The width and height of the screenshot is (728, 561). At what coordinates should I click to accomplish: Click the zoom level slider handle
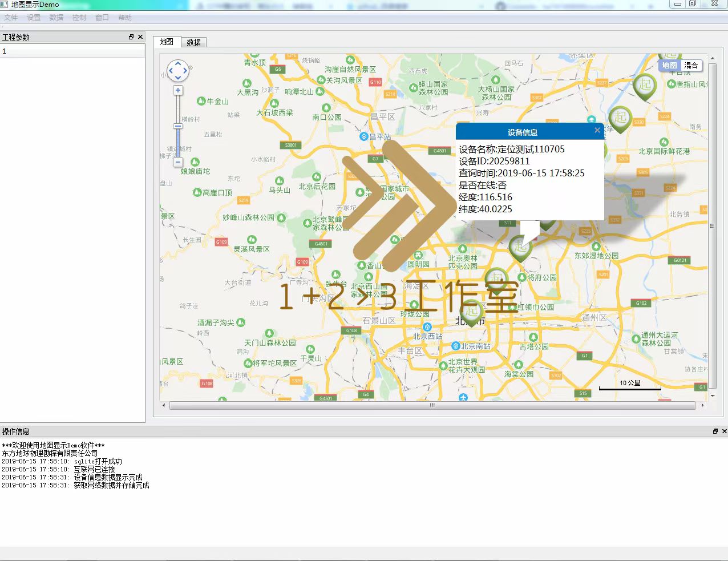[x=178, y=126]
